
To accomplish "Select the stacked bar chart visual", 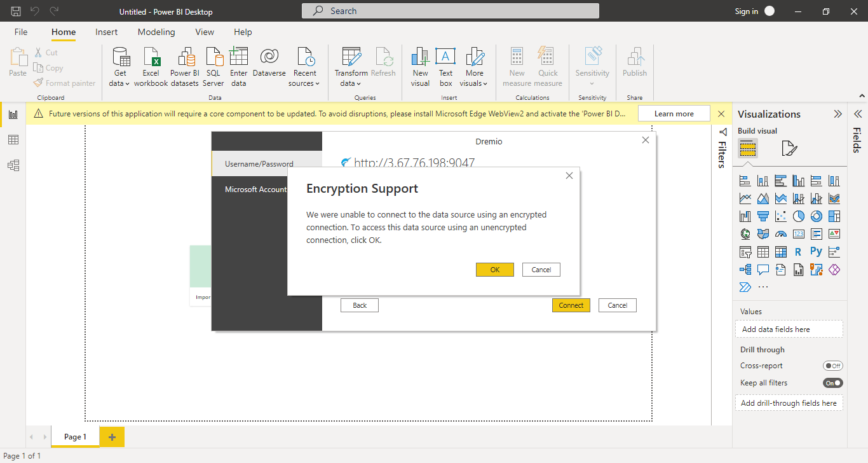I will [x=745, y=181].
